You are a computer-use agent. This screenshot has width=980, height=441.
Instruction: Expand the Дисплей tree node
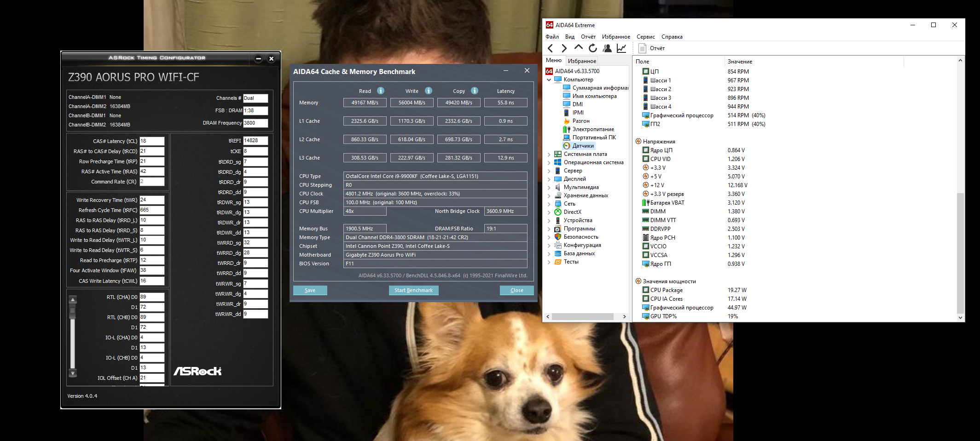pos(549,179)
